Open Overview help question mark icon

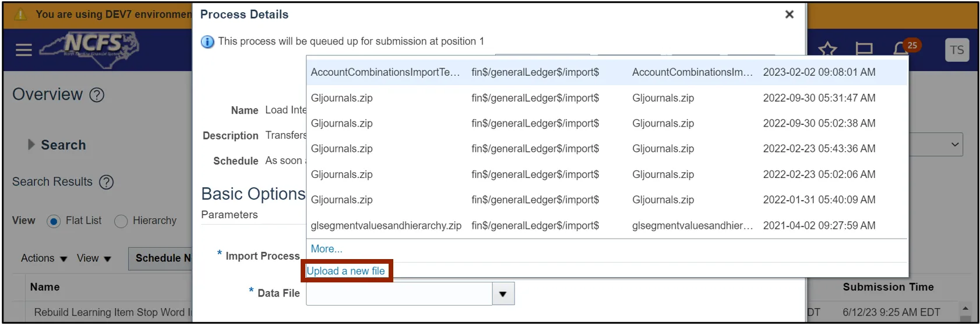[x=97, y=95]
